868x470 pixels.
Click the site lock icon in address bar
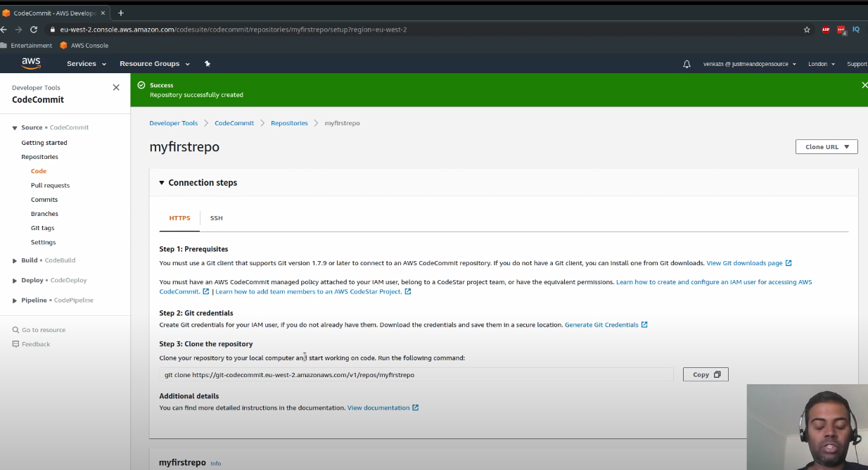pos(51,30)
